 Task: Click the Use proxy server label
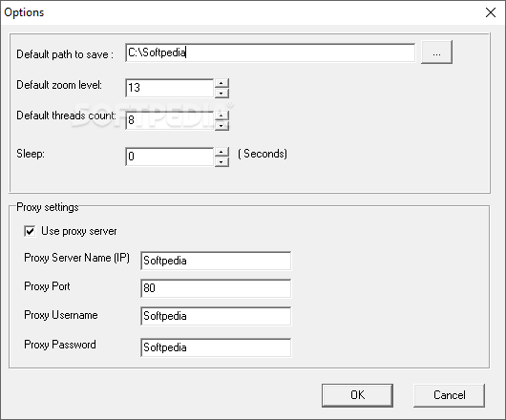pos(79,231)
